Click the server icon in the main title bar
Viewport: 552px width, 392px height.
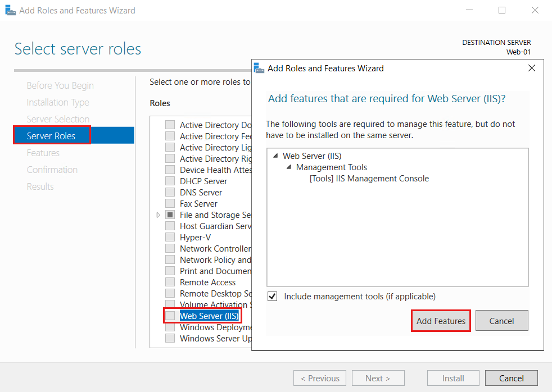(10, 10)
